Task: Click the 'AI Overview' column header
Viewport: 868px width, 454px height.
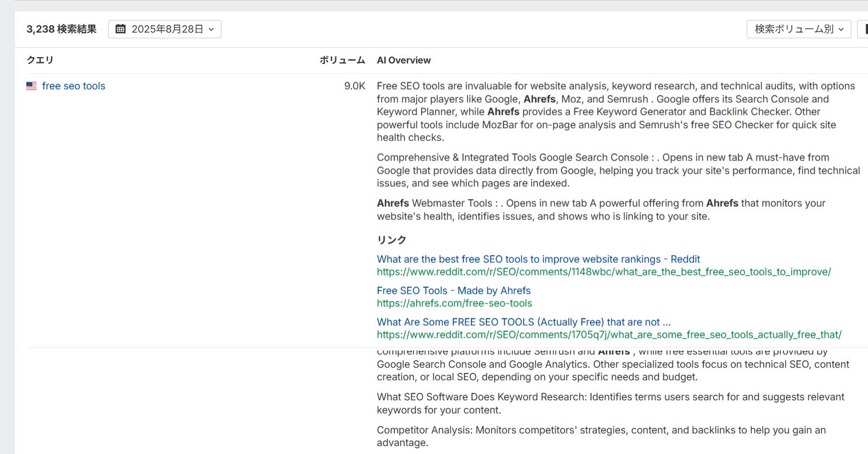Action: (404, 60)
